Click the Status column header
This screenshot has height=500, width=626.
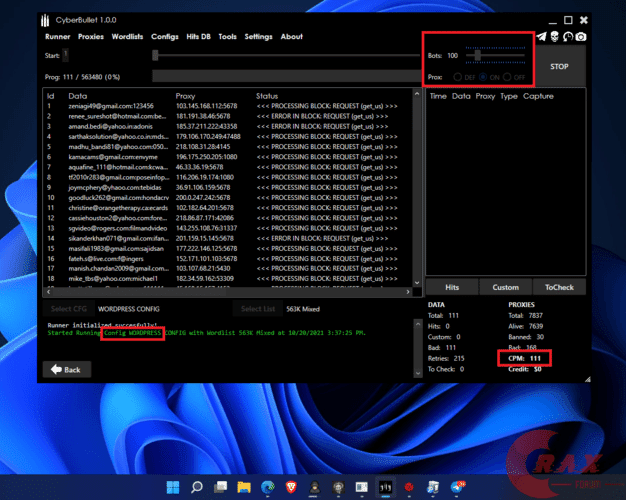(267, 96)
